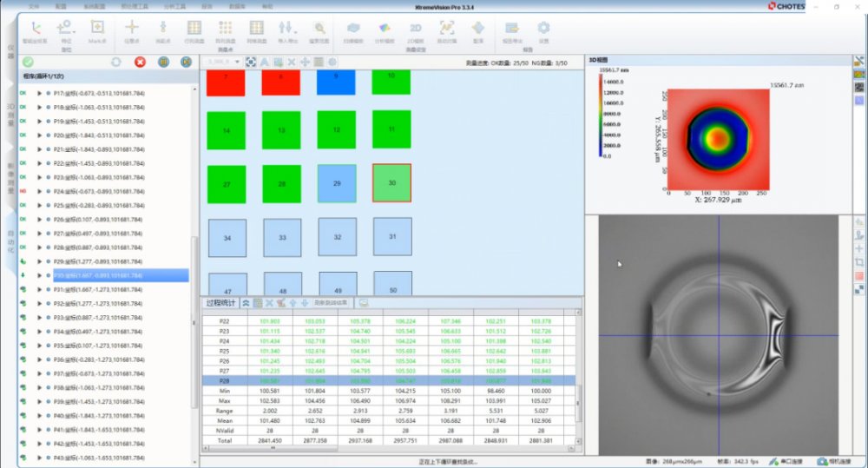The height and width of the screenshot is (468, 868).
Task: Click the red X stop icon
Action: coord(140,62)
